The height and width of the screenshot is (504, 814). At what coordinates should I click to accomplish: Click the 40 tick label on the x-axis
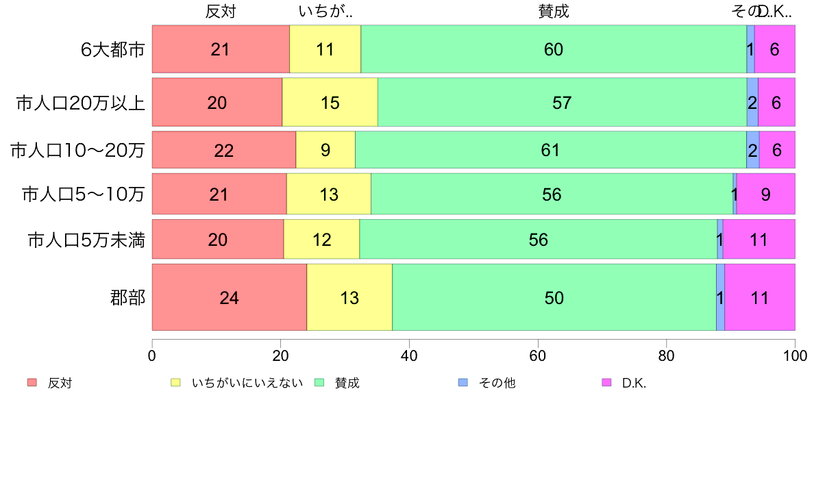tap(409, 355)
